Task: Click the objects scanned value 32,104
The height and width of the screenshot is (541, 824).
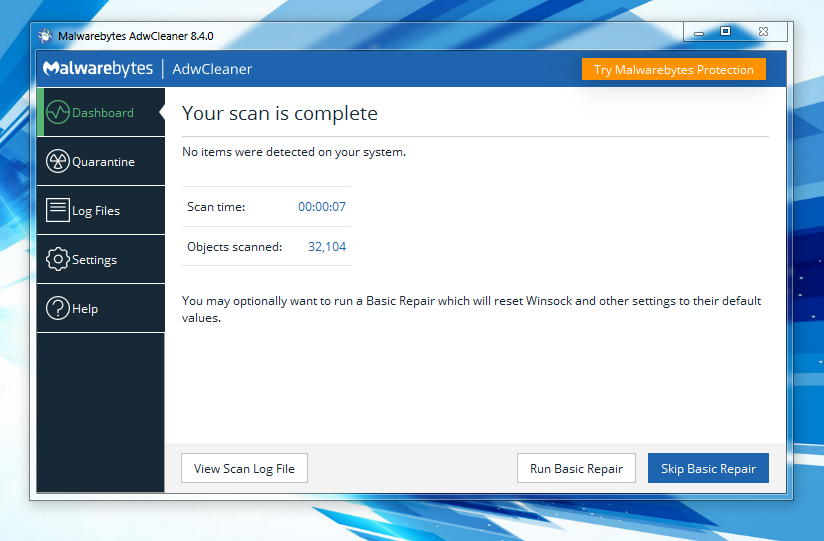Action: point(327,247)
